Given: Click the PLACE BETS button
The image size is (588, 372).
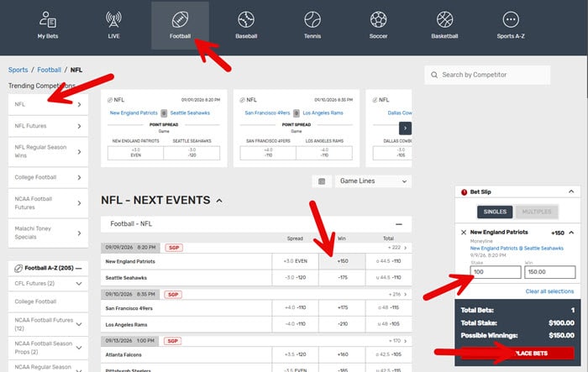Looking at the screenshot, I should point(517,354).
